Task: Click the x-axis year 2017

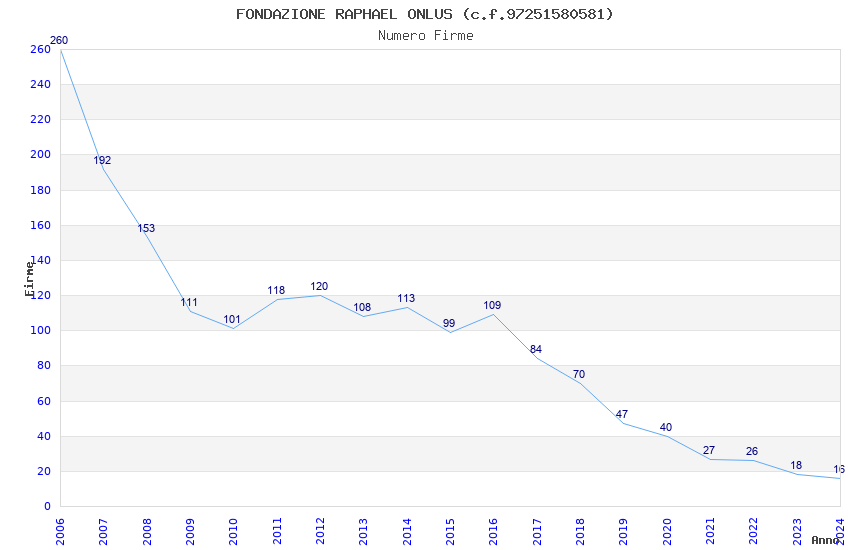Action: [537, 531]
